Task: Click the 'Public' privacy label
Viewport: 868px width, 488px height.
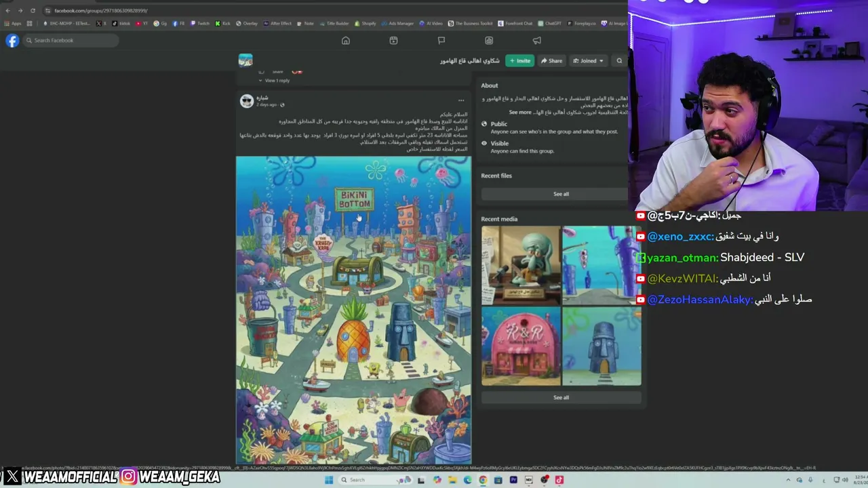Action: [499, 124]
